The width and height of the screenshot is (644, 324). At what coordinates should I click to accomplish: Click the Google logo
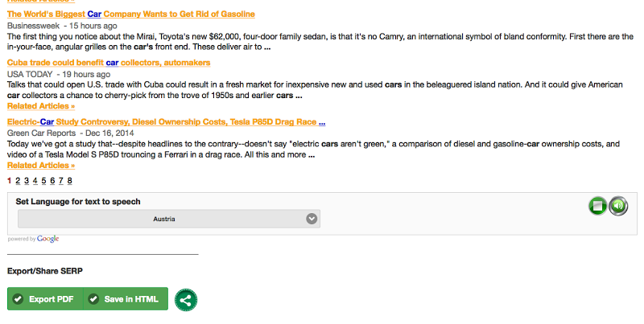(47, 239)
